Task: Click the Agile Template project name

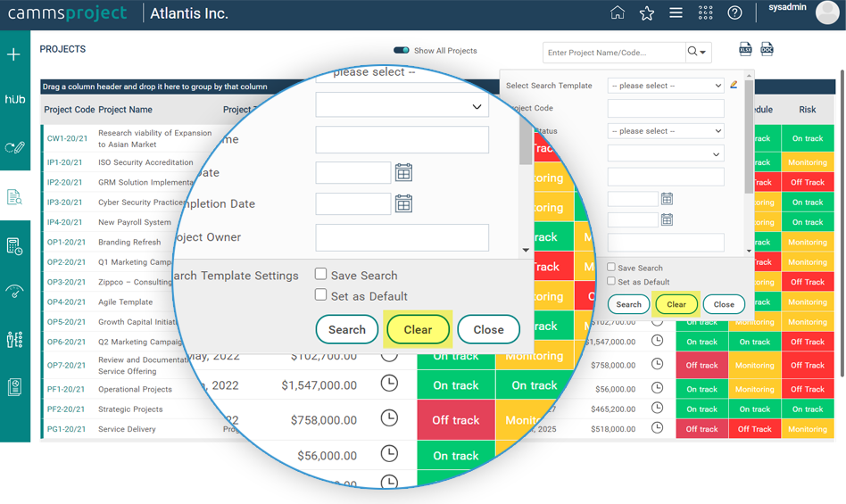Action: [x=125, y=302]
